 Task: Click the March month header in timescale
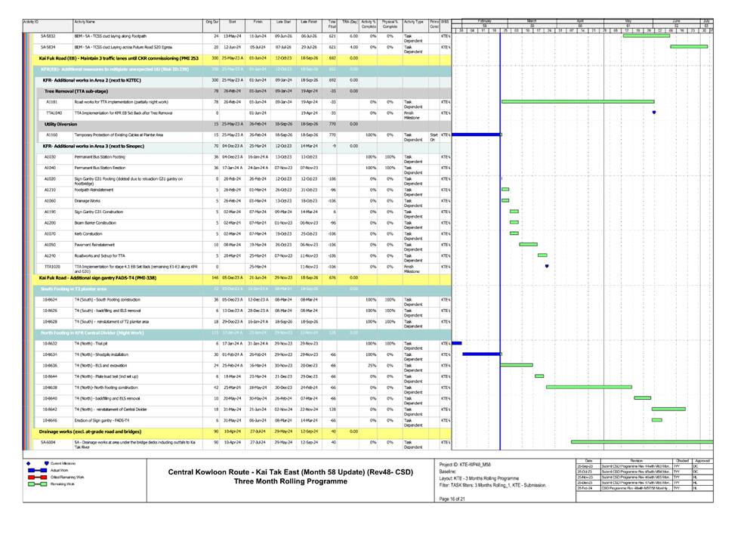coord(531,20)
